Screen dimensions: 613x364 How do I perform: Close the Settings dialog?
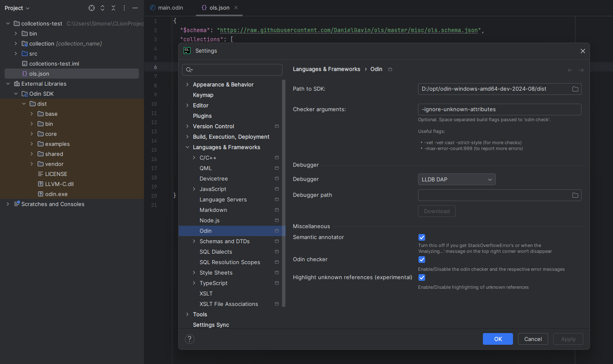pos(582,51)
